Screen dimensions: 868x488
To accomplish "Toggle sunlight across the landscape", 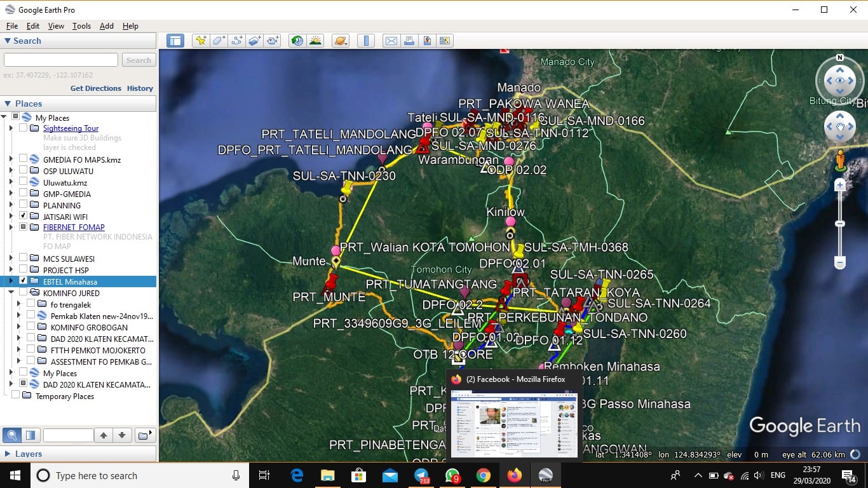I will pos(316,40).
